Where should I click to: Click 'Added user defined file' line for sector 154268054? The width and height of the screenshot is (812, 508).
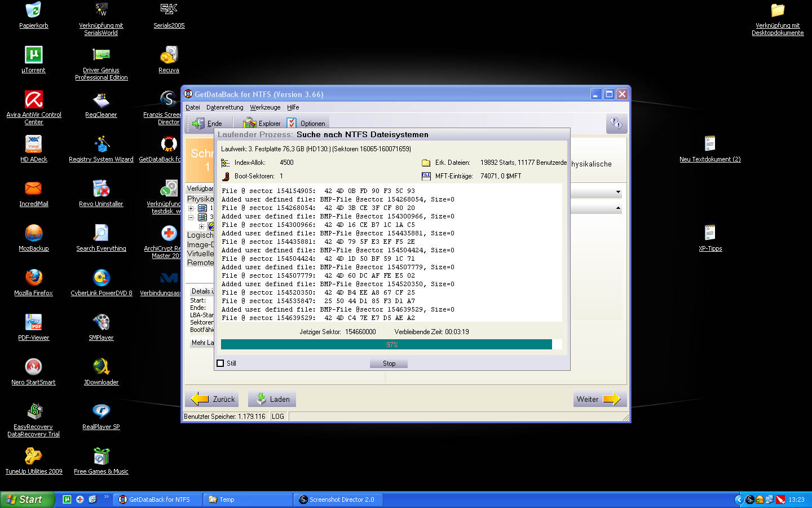coord(338,199)
